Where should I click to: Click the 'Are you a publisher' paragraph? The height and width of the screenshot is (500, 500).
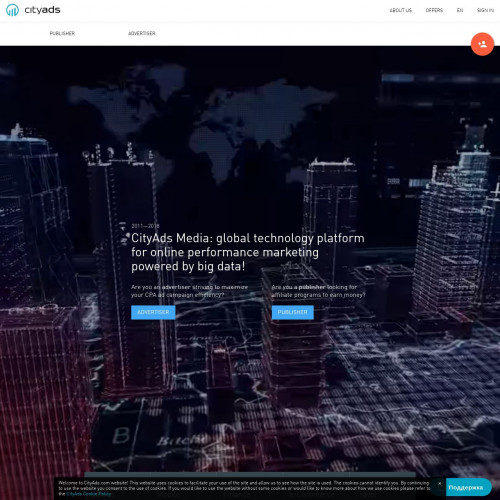[x=318, y=291]
